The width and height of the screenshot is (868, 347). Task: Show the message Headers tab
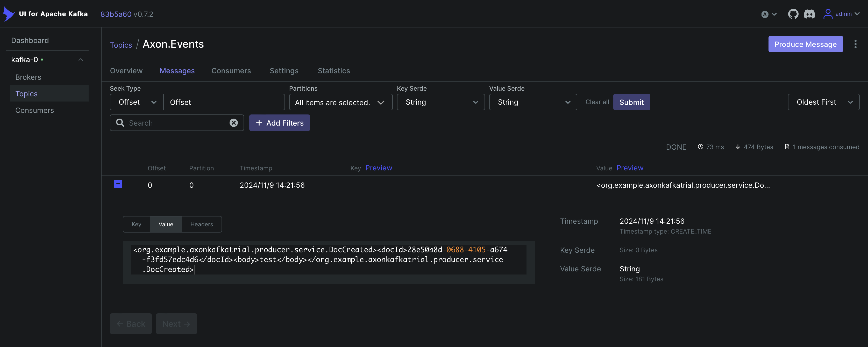tap(202, 224)
